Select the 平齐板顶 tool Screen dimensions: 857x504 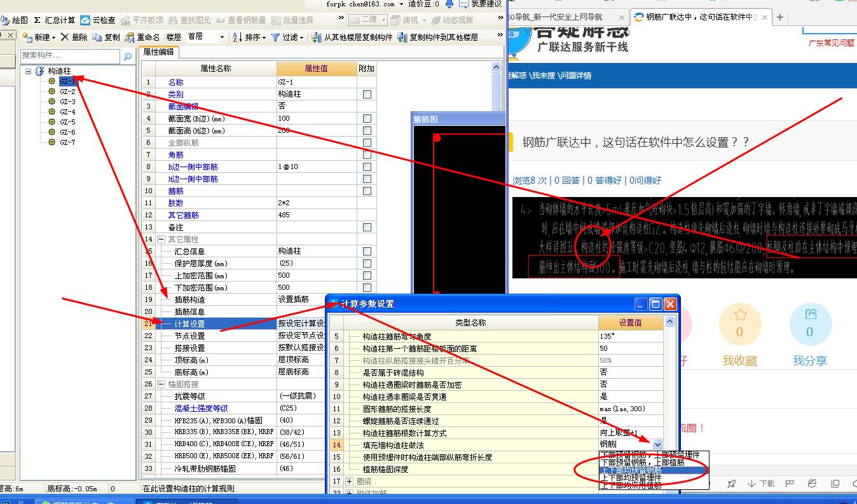point(141,20)
